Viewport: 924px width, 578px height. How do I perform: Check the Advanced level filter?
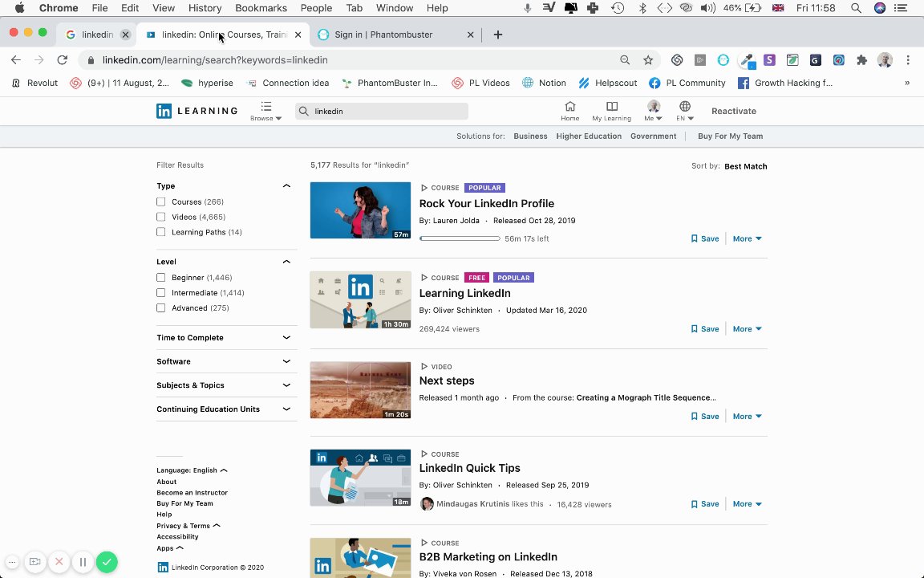pos(161,308)
